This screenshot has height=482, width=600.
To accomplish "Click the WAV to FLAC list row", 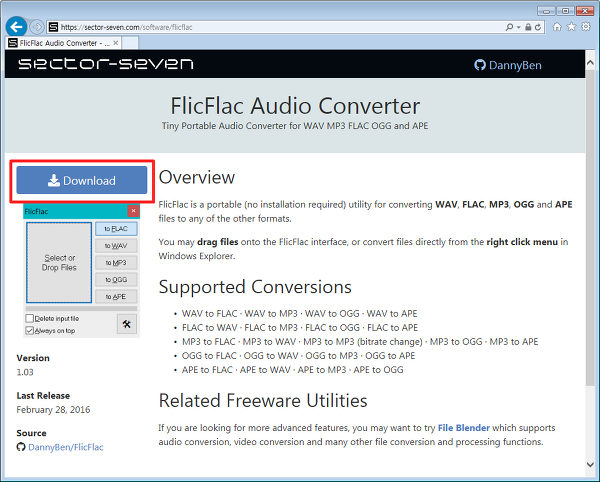I will (299, 314).
